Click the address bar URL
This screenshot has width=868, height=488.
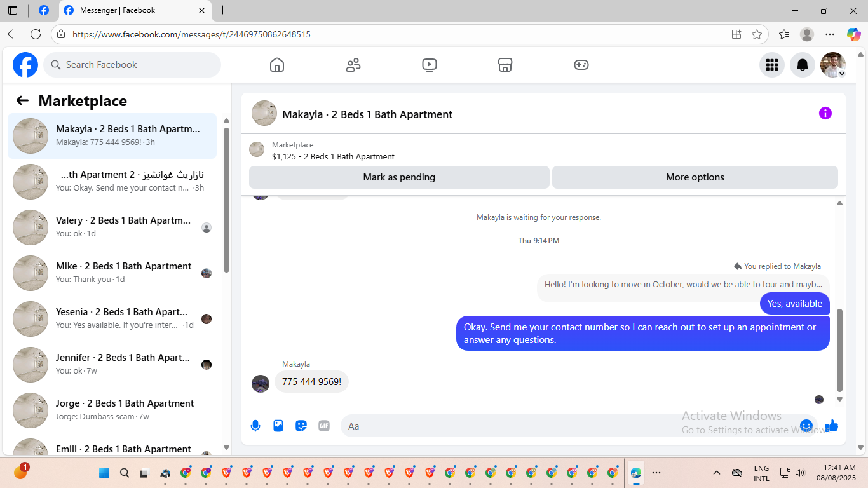191,34
